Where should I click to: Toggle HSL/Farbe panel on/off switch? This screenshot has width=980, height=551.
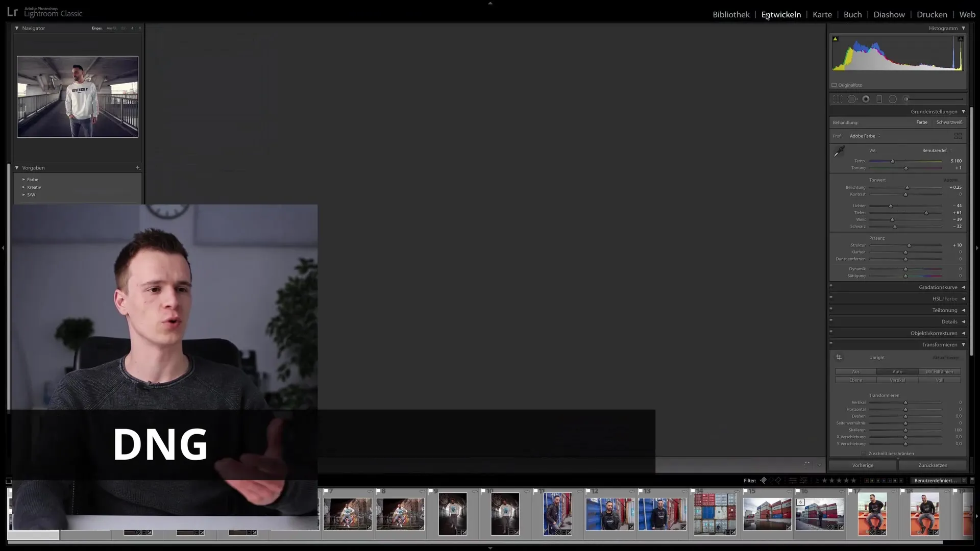831,297
